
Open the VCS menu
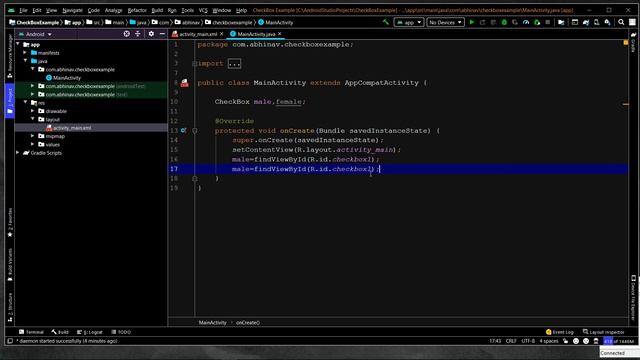coord(203,10)
